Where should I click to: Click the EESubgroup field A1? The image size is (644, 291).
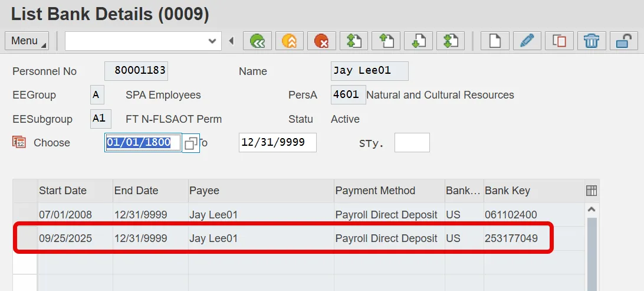pyautogui.click(x=101, y=119)
